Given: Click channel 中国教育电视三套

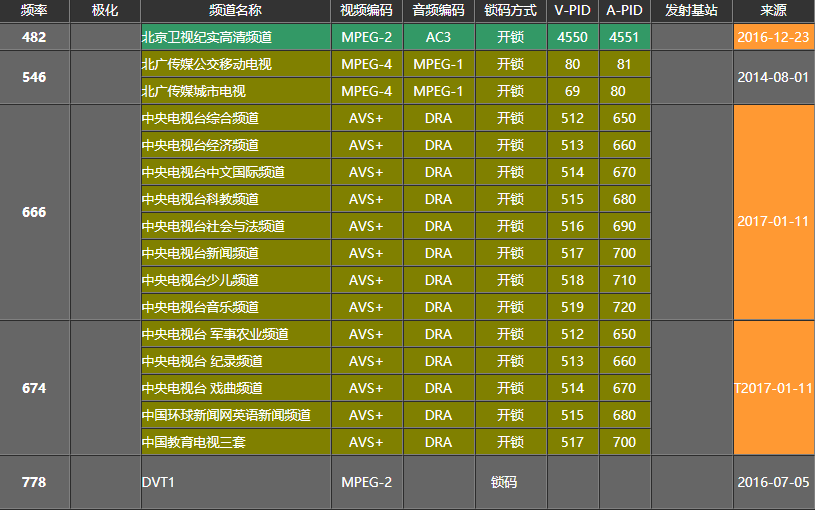Looking at the screenshot, I should tap(236, 442).
